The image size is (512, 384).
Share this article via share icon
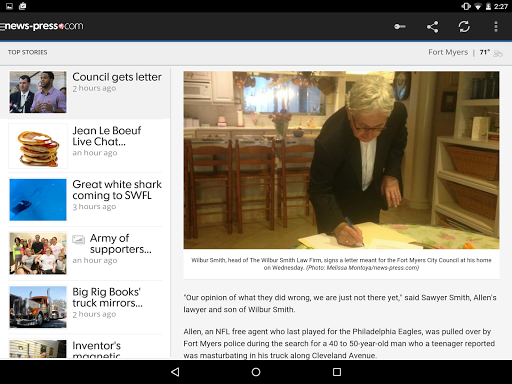tap(432, 27)
